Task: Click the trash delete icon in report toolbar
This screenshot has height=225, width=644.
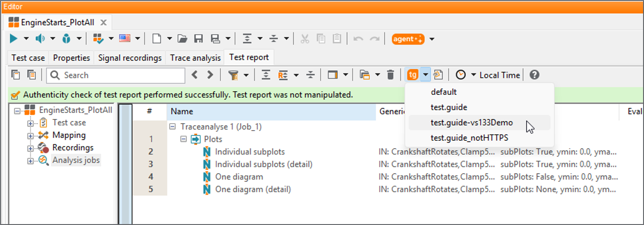Action: [x=391, y=75]
